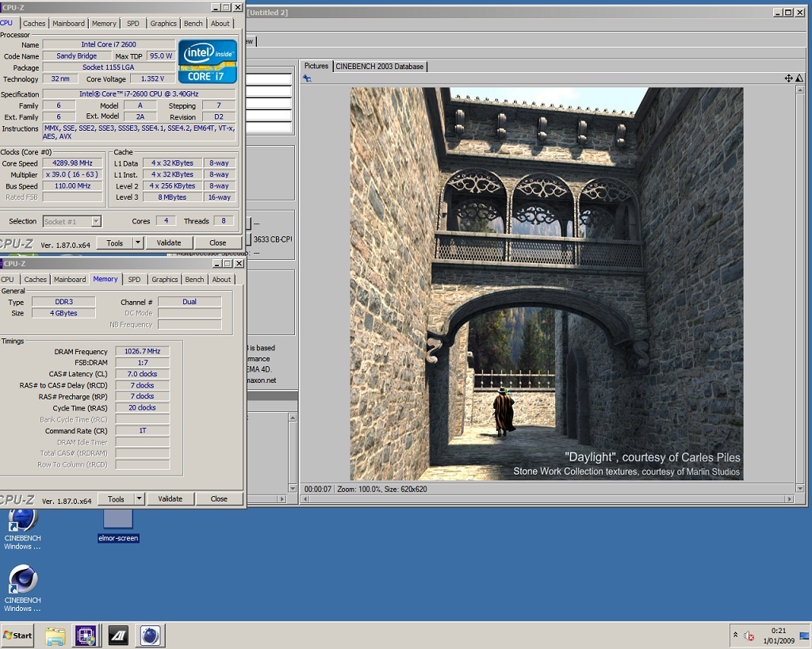Click the triangle icon next to the pan icon

point(799,78)
